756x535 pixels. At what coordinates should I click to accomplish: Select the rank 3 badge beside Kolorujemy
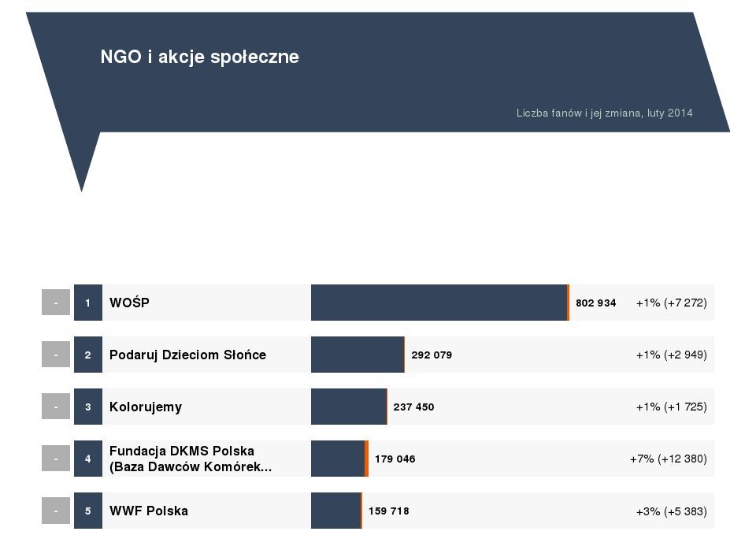(88, 407)
